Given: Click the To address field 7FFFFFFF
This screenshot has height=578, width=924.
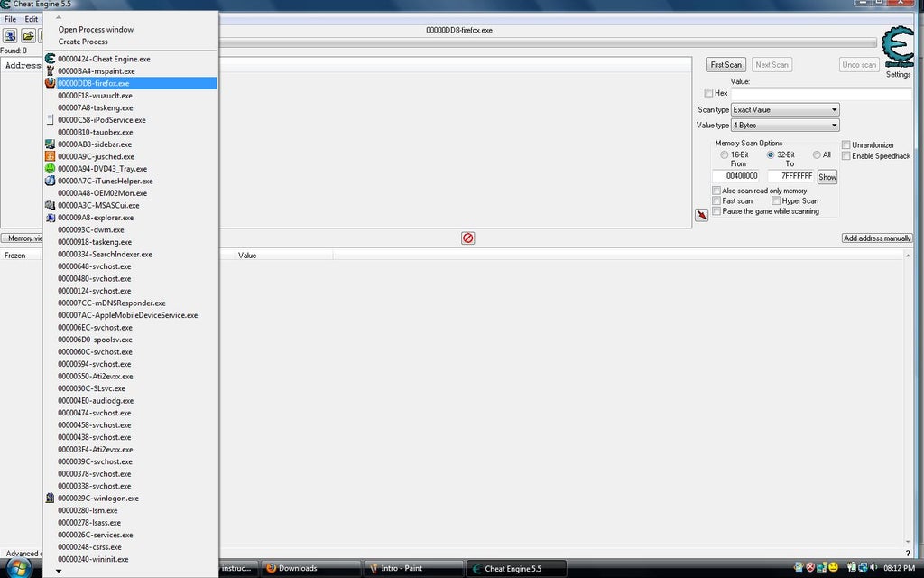Looking at the screenshot, I should click(x=790, y=176).
